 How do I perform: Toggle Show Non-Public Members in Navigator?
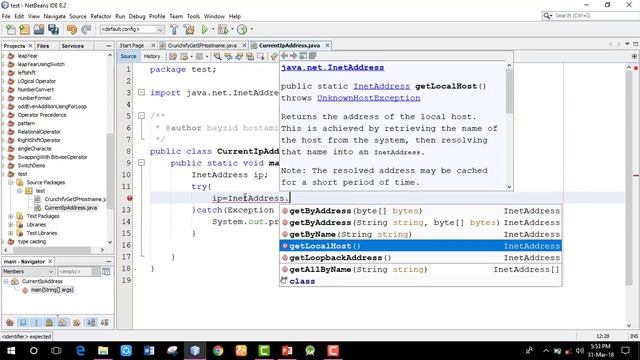tap(49, 323)
